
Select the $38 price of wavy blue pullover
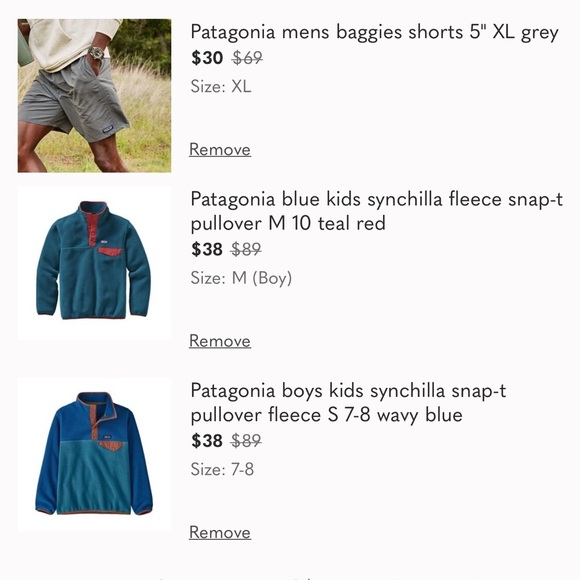207,441
